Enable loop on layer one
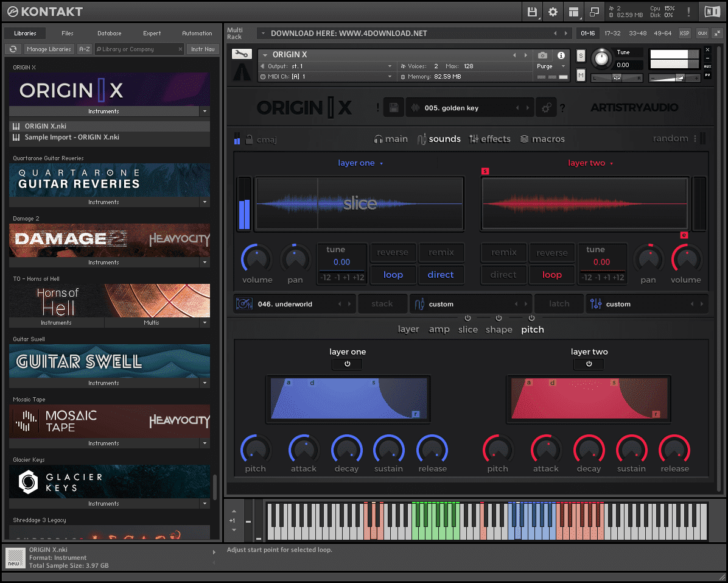This screenshot has height=583, width=728. 393,275
